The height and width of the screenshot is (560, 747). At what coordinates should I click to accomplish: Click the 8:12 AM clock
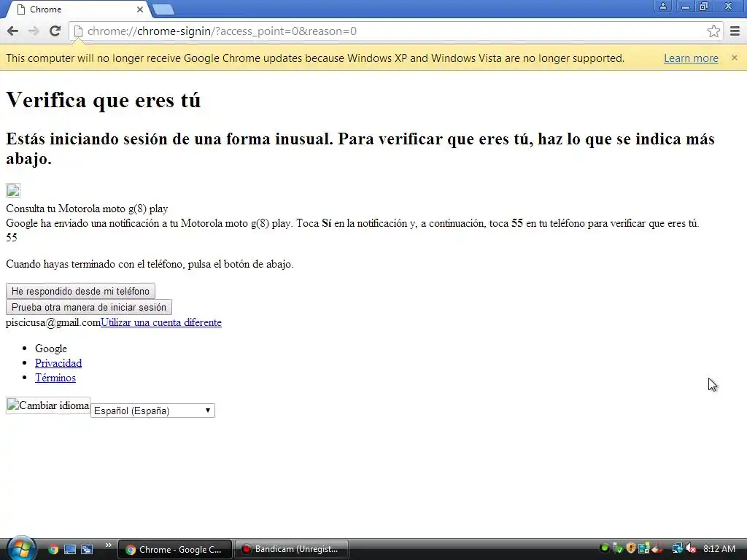point(719,549)
